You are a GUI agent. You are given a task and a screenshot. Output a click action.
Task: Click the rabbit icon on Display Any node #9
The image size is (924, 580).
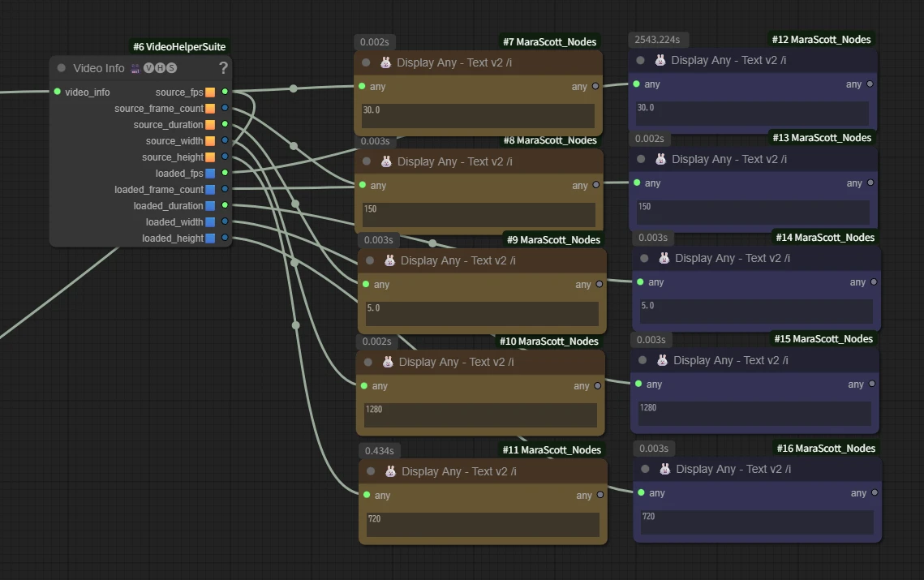pyautogui.click(x=389, y=260)
